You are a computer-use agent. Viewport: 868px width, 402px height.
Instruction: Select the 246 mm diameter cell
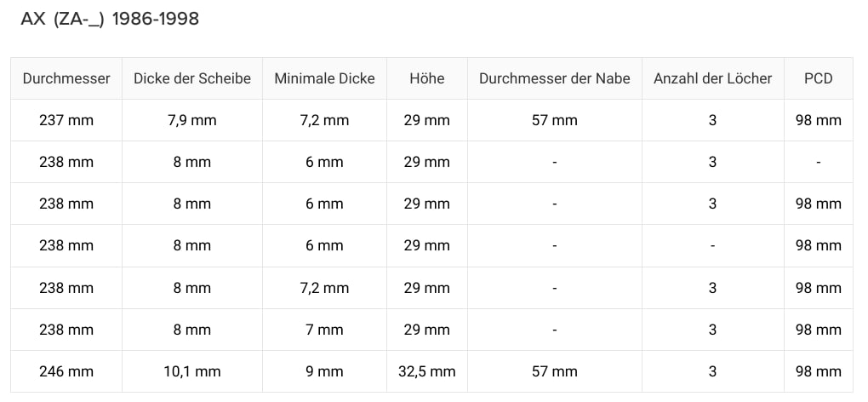coord(66,371)
